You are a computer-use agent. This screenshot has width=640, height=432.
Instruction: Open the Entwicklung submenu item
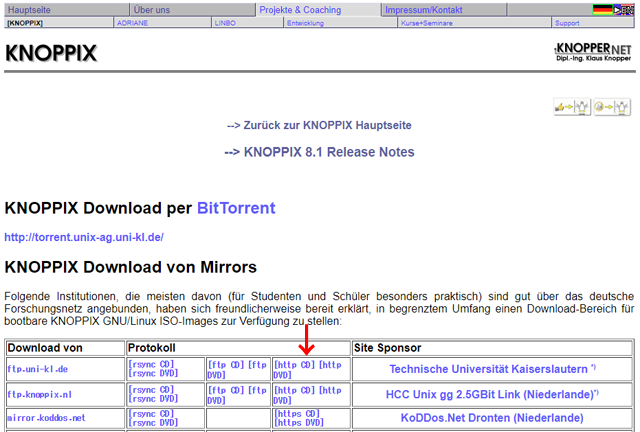coord(305,23)
